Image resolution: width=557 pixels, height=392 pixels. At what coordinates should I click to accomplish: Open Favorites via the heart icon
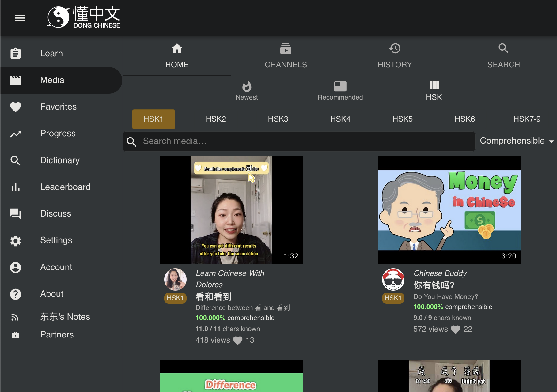[16, 107]
